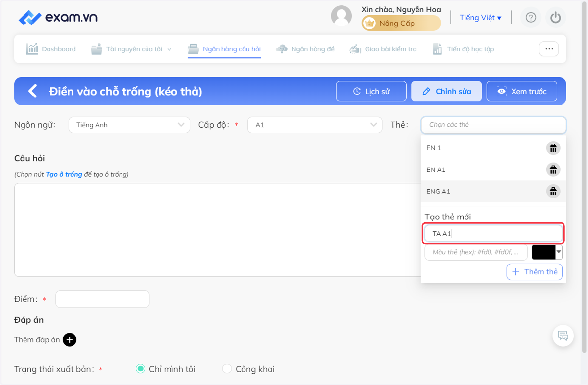Delete the EN 1 tag trash icon
The width and height of the screenshot is (588, 385).
553,148
